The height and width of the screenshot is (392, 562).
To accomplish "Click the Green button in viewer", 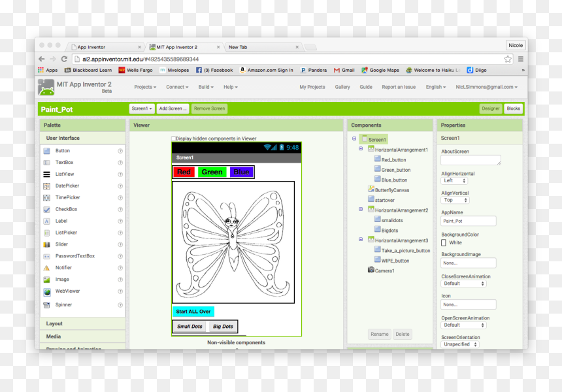I will pos(212,172).
